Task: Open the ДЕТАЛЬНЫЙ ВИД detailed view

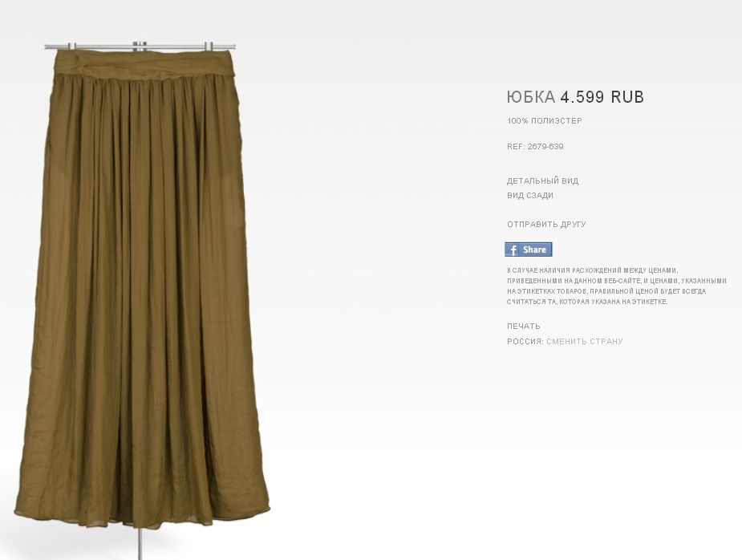Action: point(542,181)
